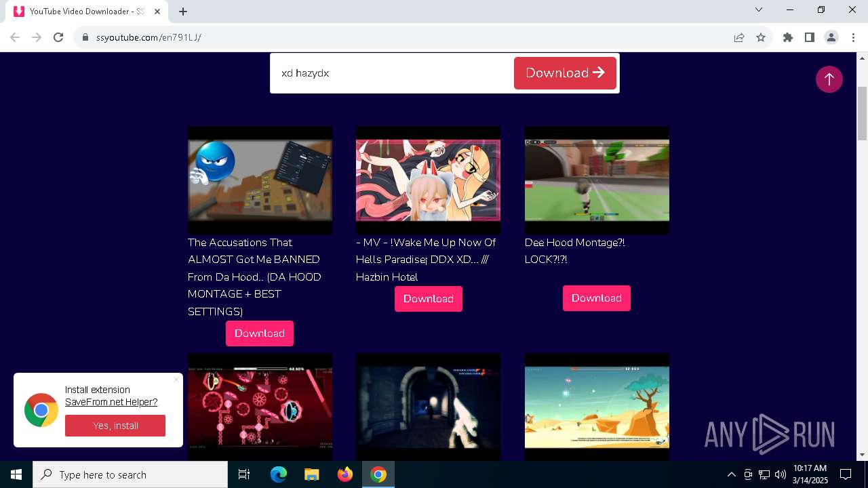This screenshot has height=488, width=868.
Task: Click the taskbar clock showing 10:17 AM
Action: [x=810, y=474]
